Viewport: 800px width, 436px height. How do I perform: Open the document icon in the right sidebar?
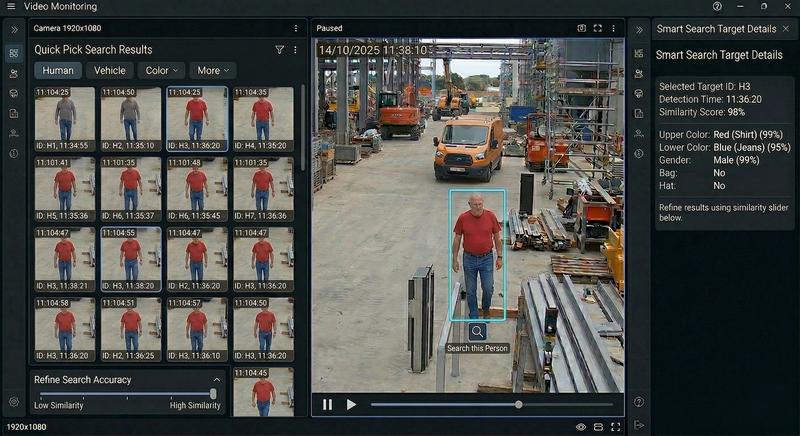(x=639, y=113)
